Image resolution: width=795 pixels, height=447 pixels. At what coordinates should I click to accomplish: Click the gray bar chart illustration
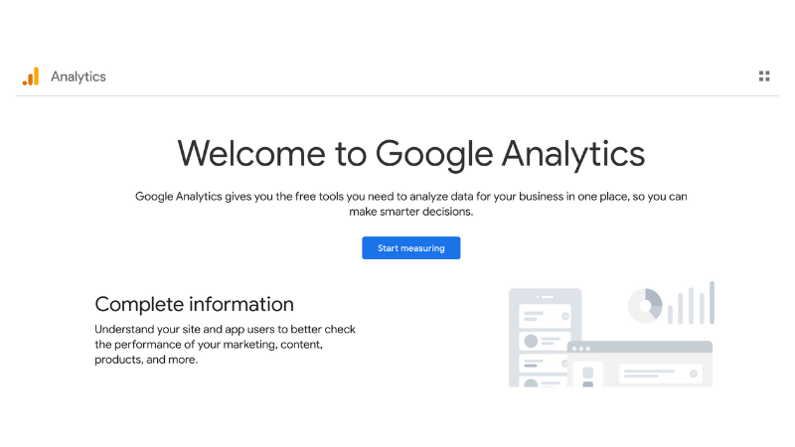[691, 303]
